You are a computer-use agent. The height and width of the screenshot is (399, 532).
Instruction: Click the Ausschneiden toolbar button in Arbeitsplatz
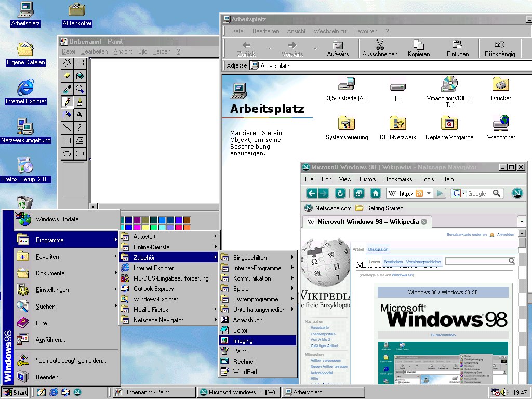[380, 48]
